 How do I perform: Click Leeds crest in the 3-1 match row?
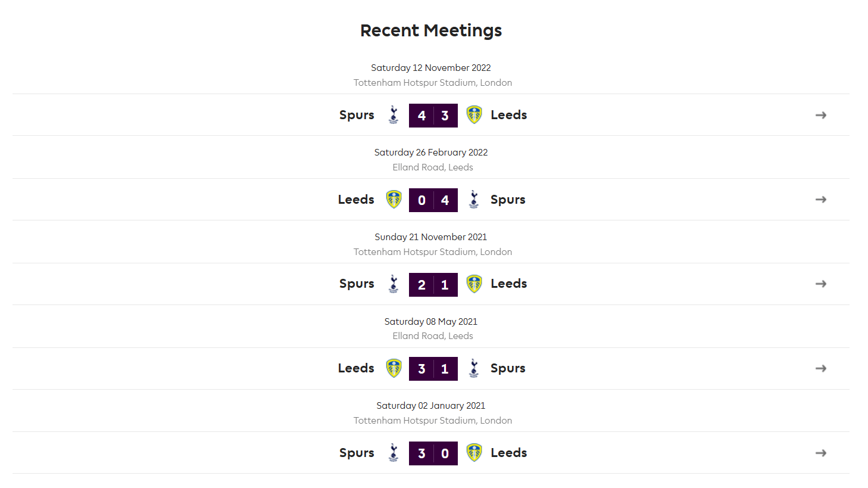point(394,368)
